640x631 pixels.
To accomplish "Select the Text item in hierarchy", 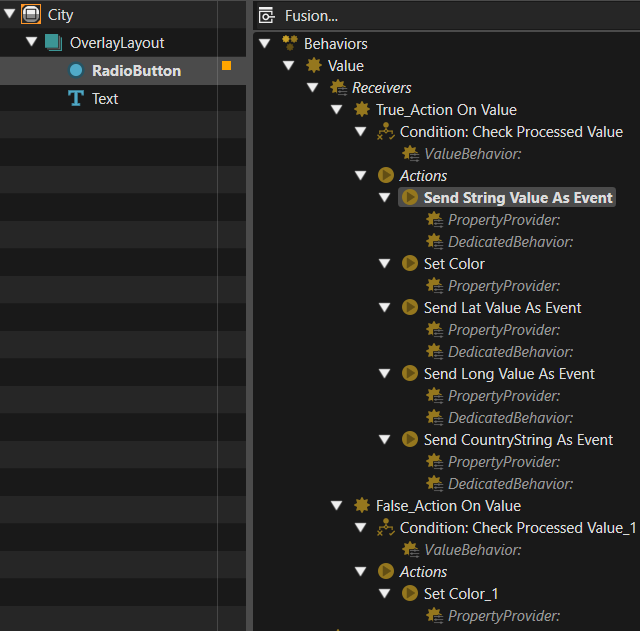I will tap(105, 99).
